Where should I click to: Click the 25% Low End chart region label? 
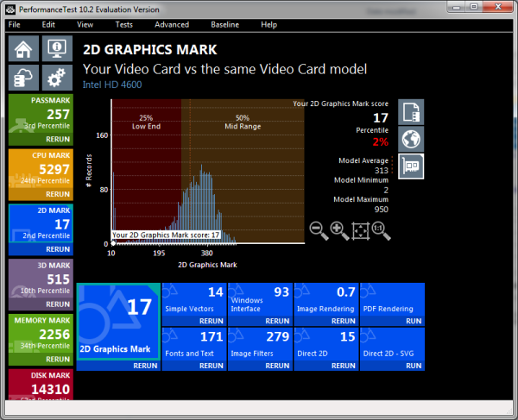point(146,122)
